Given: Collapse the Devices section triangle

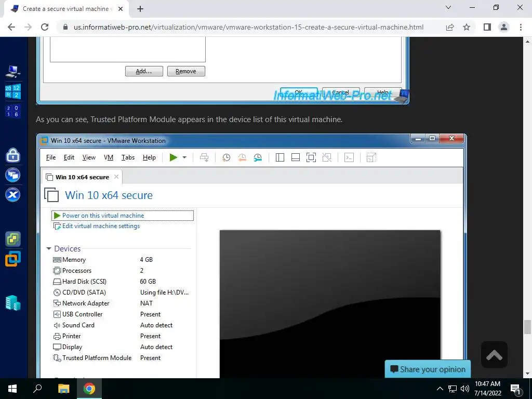Looking at the screenshot, I should click(x=48, y=249).
